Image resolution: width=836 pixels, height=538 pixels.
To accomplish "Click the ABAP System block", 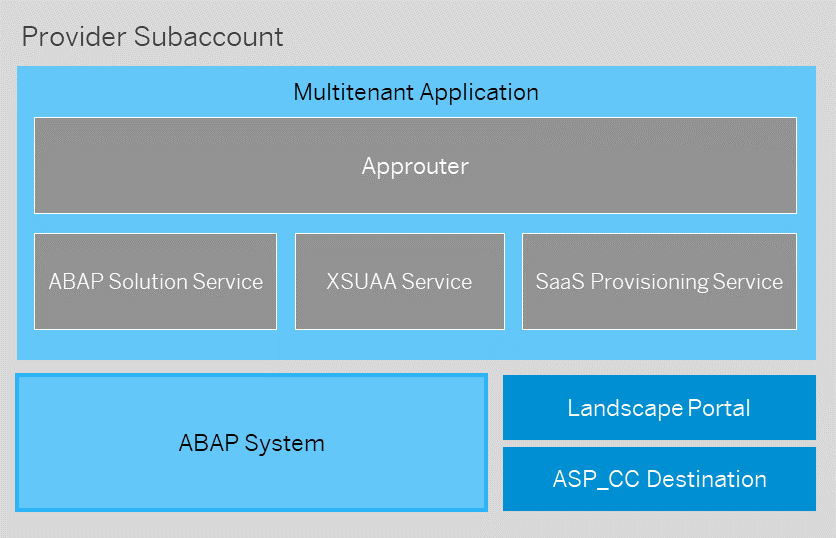I will point(252,443).
